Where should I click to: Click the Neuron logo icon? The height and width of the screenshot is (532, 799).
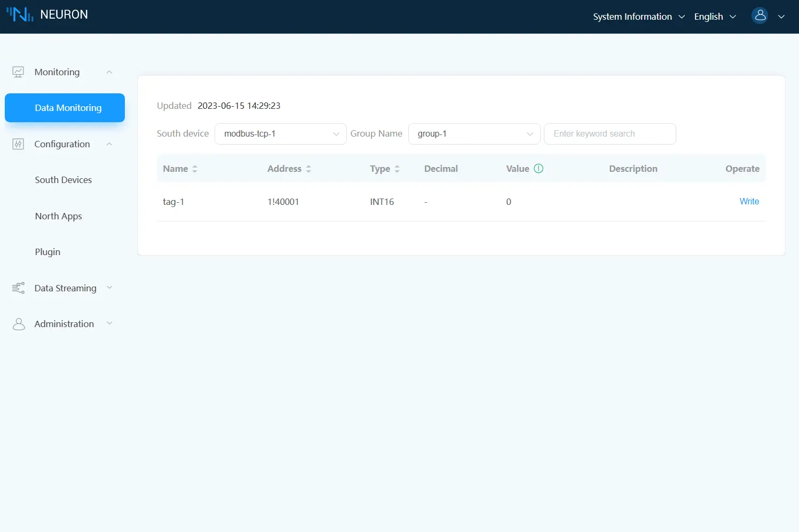pos(20,14)
